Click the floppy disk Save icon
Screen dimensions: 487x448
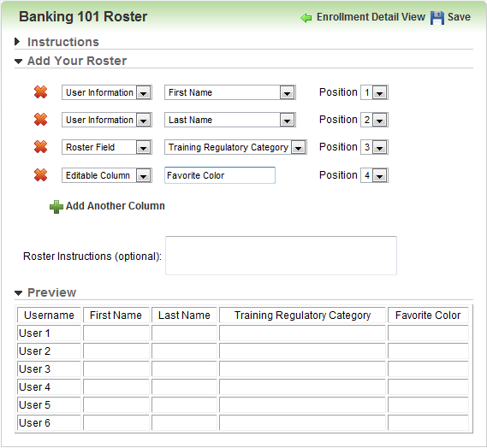click(437, 18)
